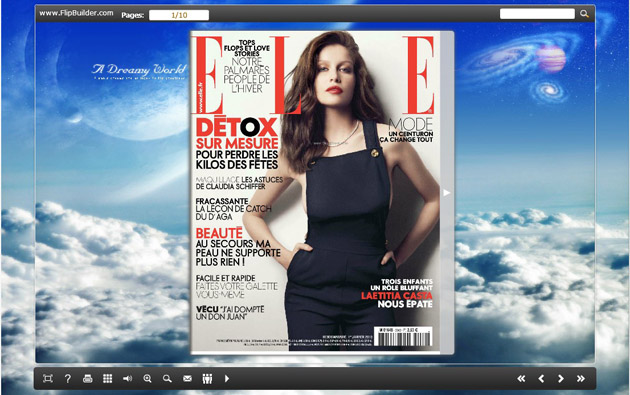The height and width of the screenshot is (395, 630).
Task: Start auto flip play button
Action: tap(227, 379)
